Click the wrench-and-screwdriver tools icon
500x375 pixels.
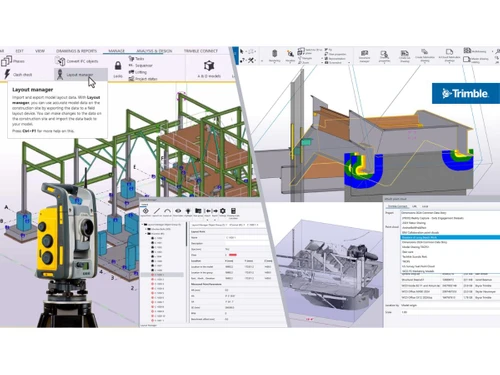click(250, 60)
